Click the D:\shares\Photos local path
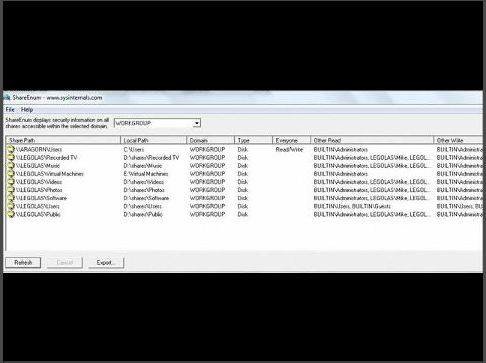 (x=144, y=190)
